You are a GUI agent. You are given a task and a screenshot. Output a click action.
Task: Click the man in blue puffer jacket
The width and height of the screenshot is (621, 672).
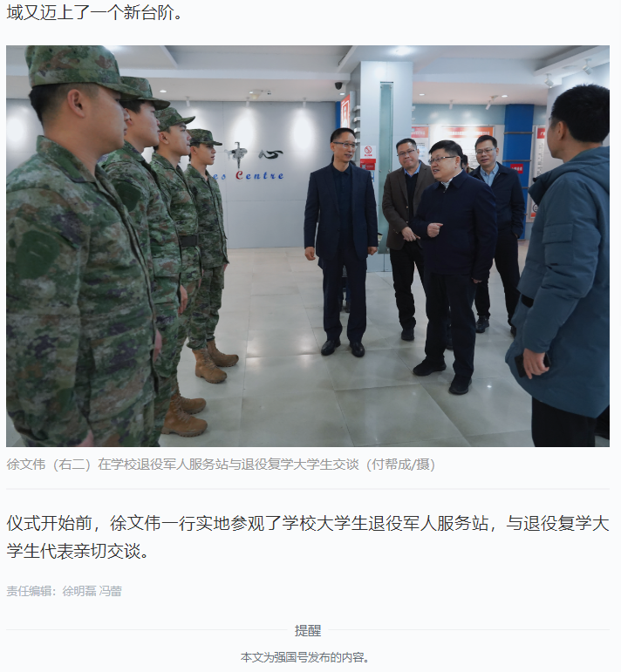(562, 266)
